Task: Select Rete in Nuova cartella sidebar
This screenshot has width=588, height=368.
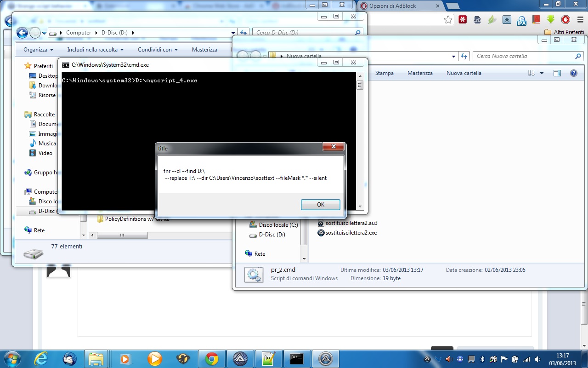Action: pyautogui.click(x=255, y=254)
